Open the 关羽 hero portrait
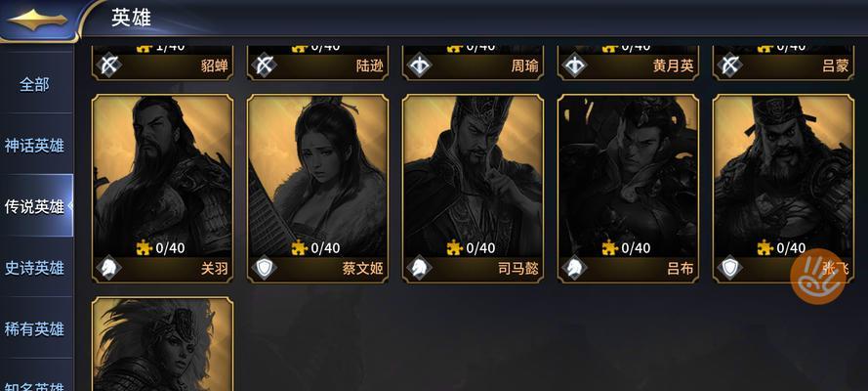Viewport: 868px width, 391px height. [163, 176]
